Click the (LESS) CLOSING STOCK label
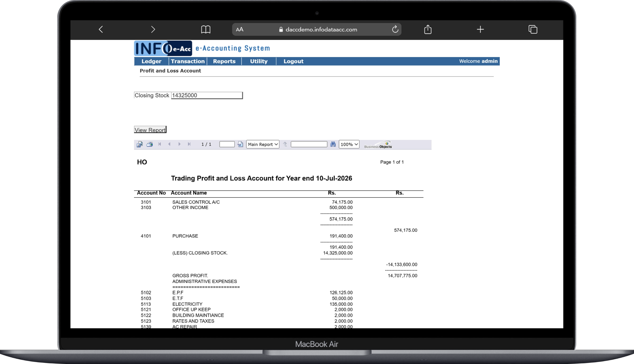 point(200,253)
